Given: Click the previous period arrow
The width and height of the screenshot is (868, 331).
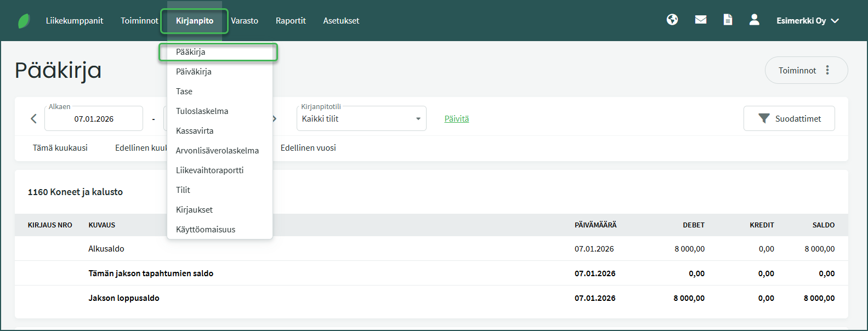Looking at the screenshot, I should (x=33, y=119).
